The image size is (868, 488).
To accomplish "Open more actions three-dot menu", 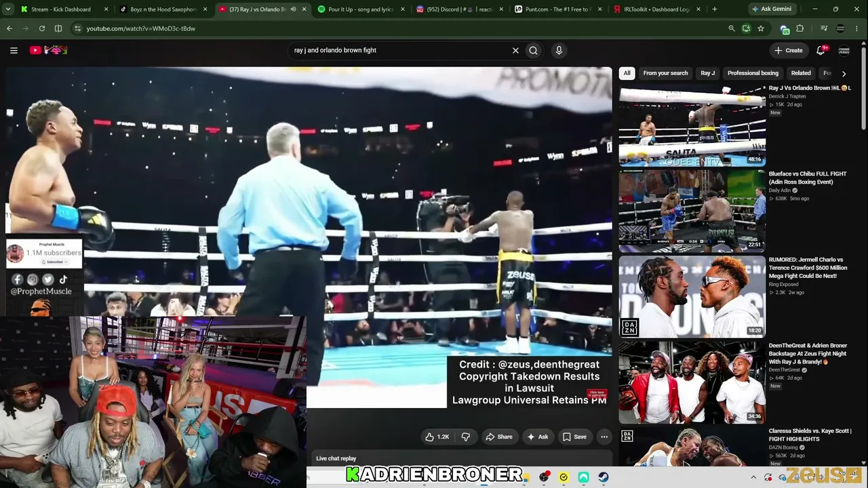I will pos(604,437).
